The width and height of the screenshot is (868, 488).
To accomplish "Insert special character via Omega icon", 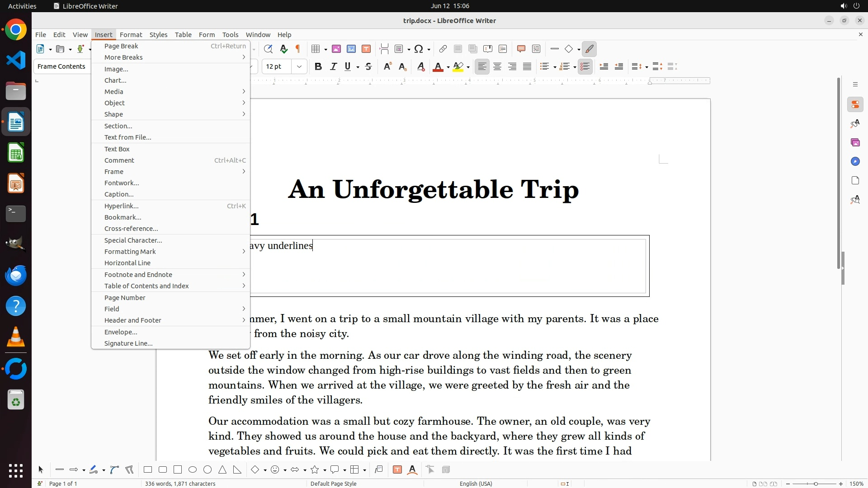I will pyautogui.click(x=419, y=49).
